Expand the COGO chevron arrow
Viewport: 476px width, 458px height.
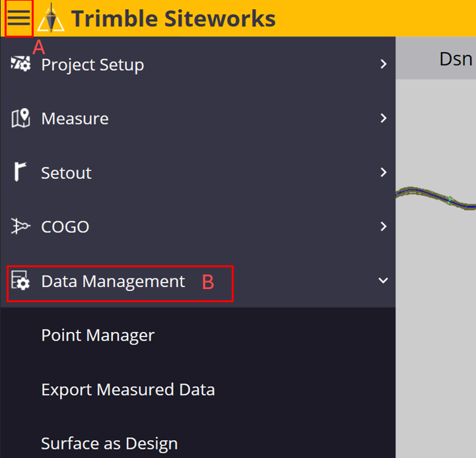click(384, 226)
